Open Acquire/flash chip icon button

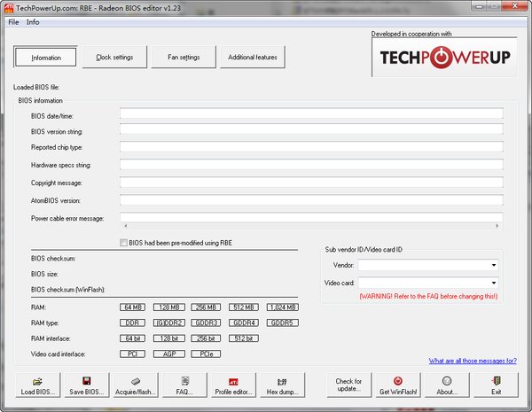click(x=136, y=381)
